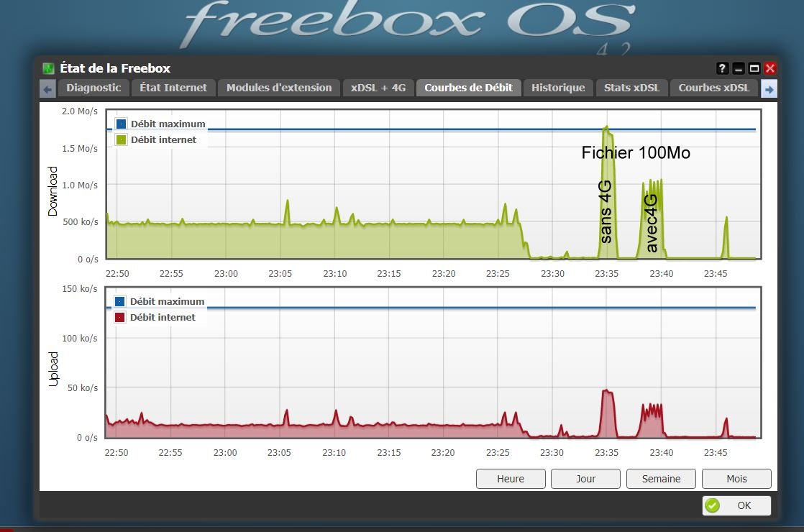Image resolution: width=804 pixels, height=532 pixels.
Task: Click the upload peak at 23:35
Action: 608,414
